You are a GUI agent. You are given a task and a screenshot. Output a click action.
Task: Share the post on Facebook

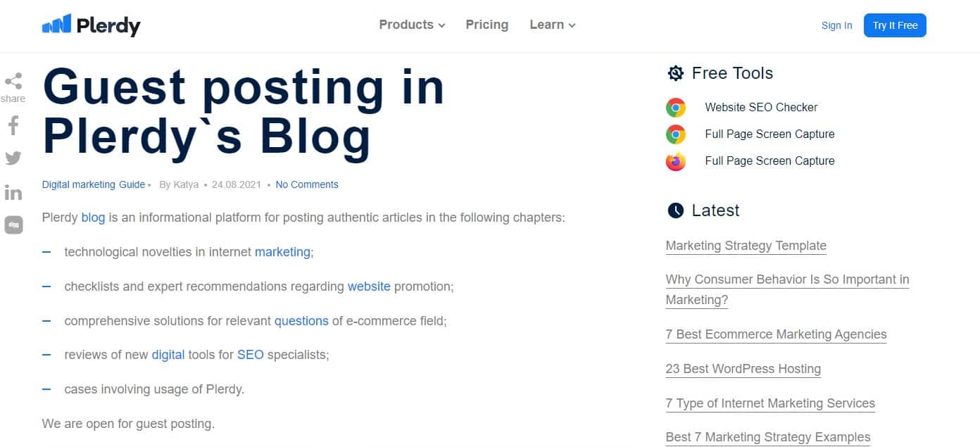pos(13,126)
